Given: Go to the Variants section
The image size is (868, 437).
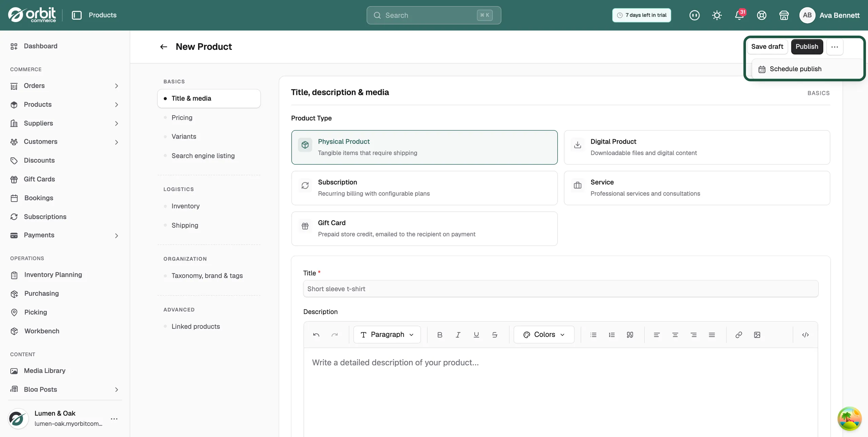Looking at the screenshot, I should [209, 137].
